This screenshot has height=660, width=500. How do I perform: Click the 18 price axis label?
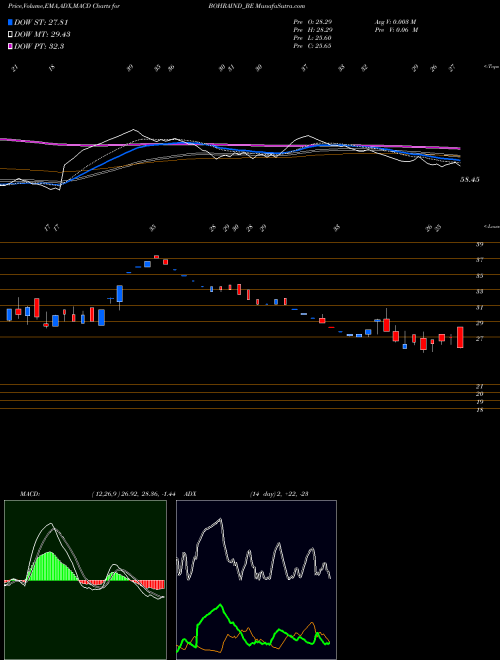point(479,410)
